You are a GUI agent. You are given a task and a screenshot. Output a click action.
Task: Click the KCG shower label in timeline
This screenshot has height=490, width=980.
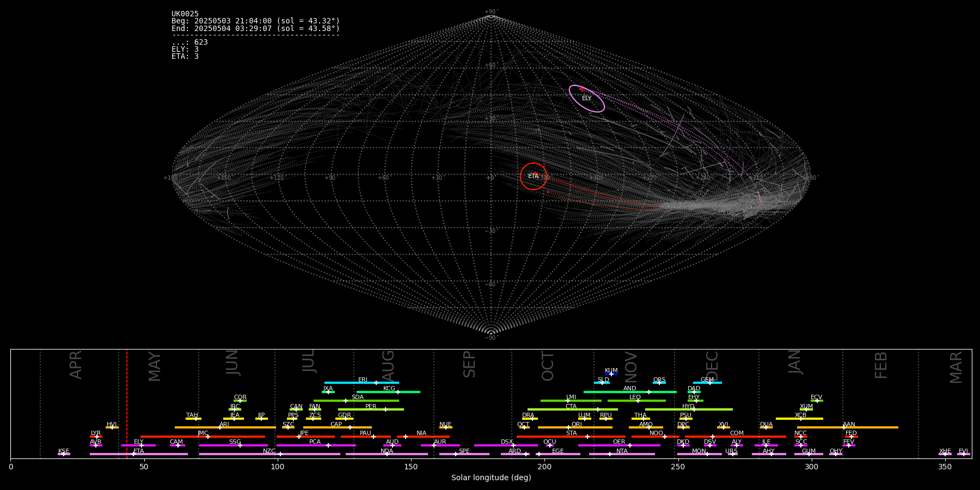(x=389, y=389)
